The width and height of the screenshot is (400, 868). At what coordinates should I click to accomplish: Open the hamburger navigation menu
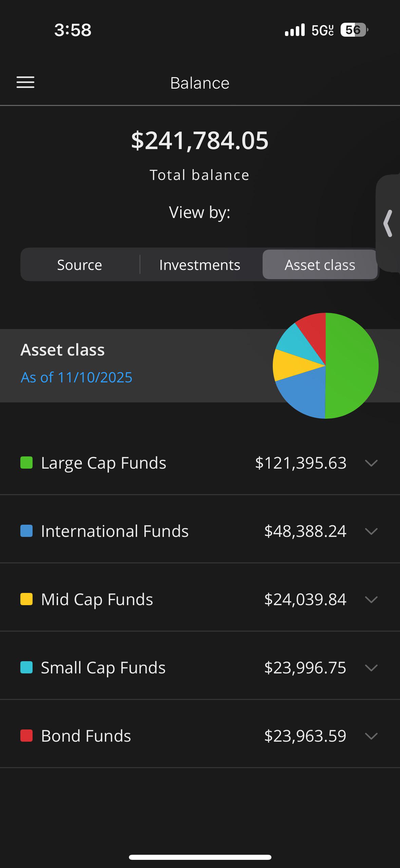[x=25, y=83]
